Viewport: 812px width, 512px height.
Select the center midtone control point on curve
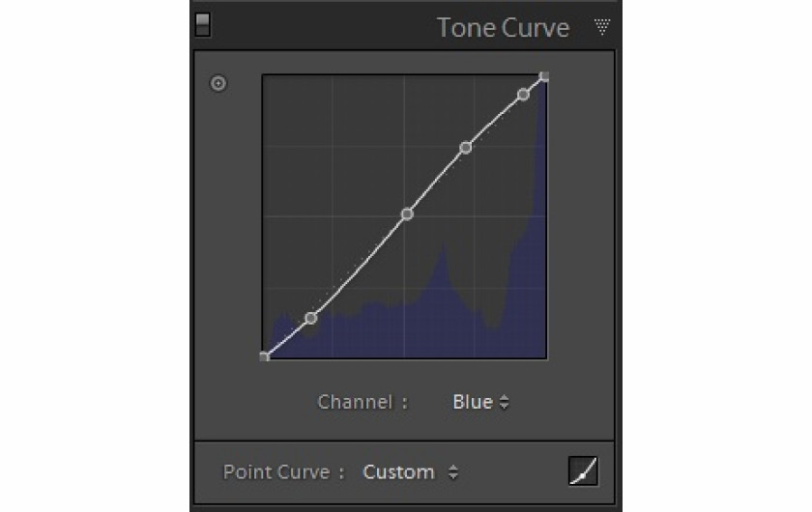pos(407,214)
